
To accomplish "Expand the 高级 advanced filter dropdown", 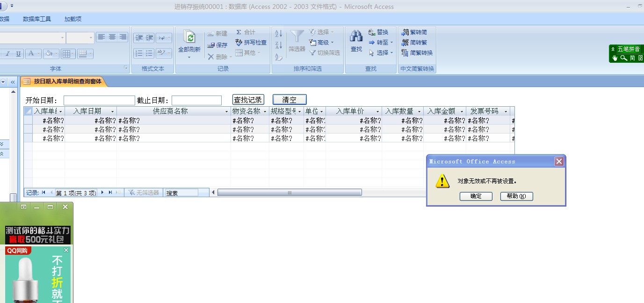I will 333,43.
